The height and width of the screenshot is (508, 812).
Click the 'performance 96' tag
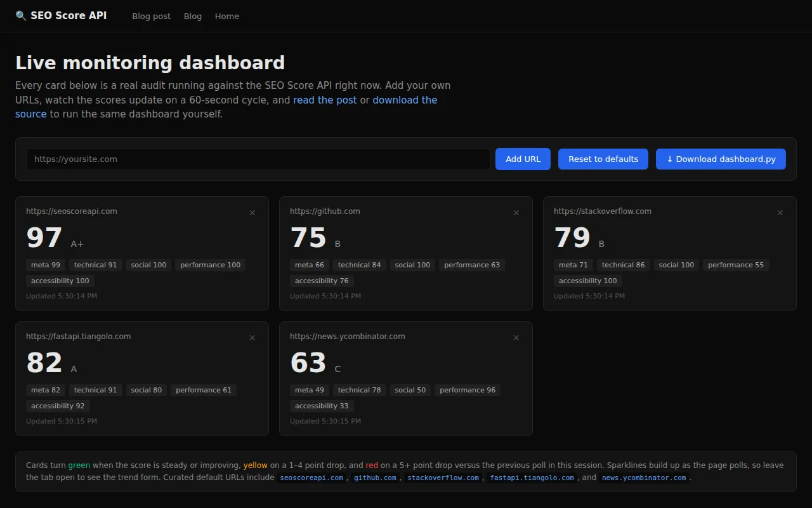(x=468, y=390)
